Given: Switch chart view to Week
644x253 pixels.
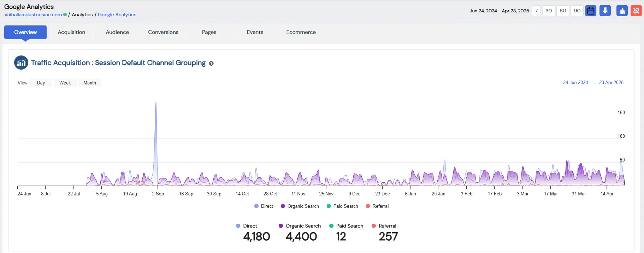Looking at the screenshot, I should click(x=65, y=83).
